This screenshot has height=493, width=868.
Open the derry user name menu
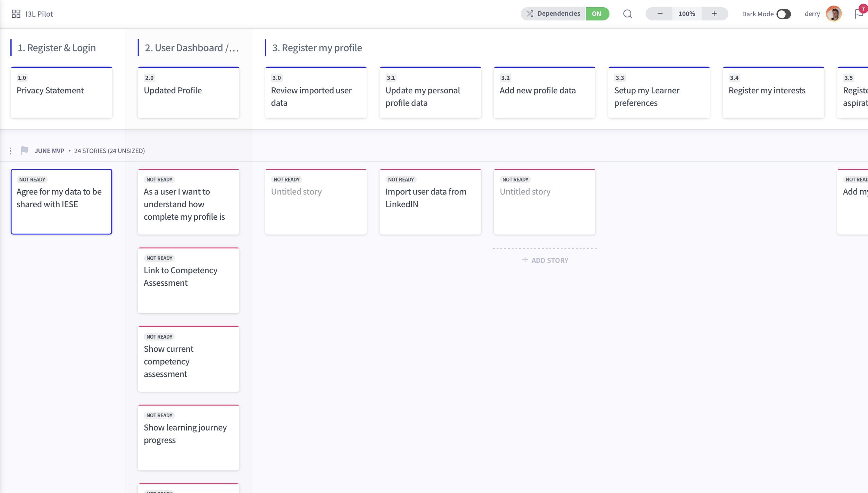click(812, 14)
